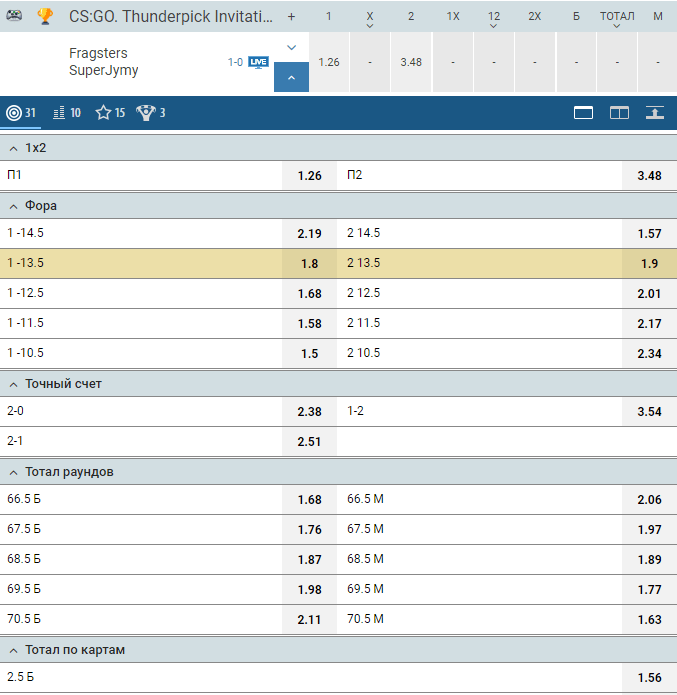Pick handicap 1 -13.5 at 1.8
This screenshot has height=695, width=677.
point(309,264)
